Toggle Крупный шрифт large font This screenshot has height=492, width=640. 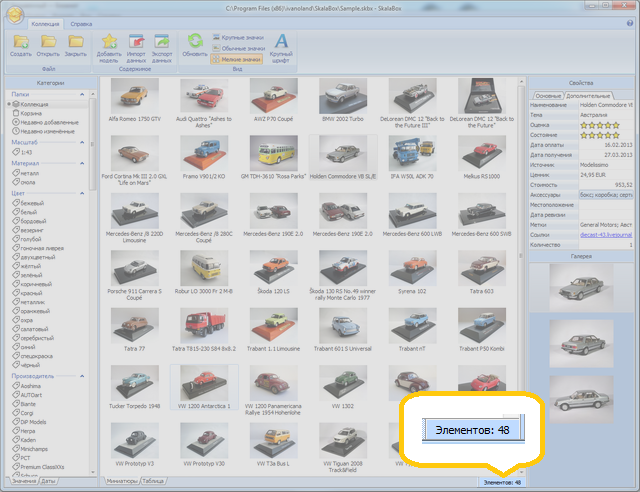(281, 49)
